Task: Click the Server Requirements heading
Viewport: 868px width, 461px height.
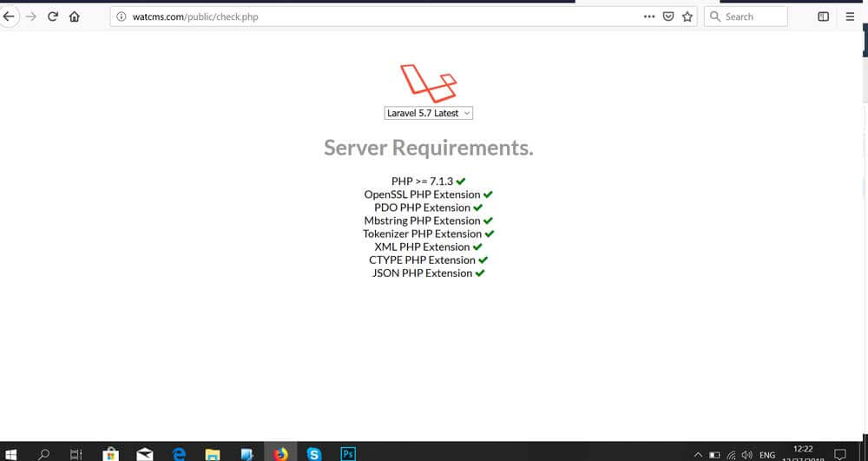Action: tap(429, 148)
